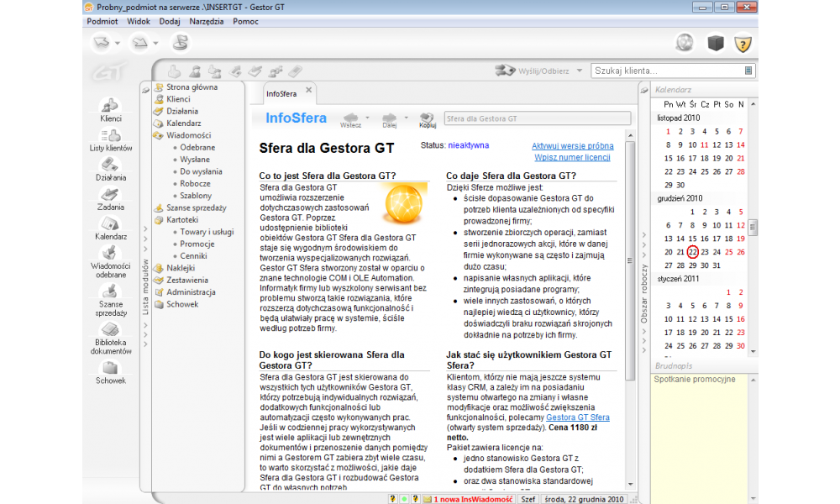Open Kalendarz sidebar icon
The width and height of the screenshot is (840, 504).
(x=110, y=228)
